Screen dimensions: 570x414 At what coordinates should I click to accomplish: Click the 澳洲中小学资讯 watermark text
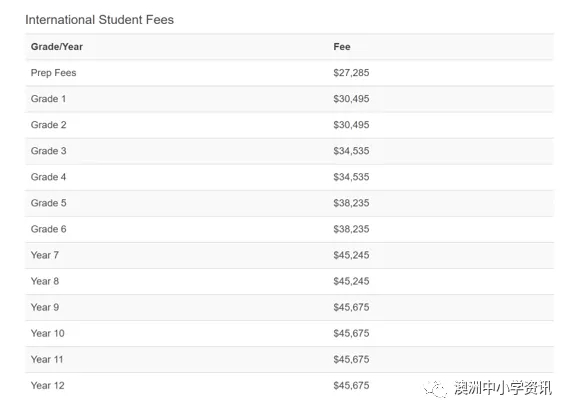[503, 388]
